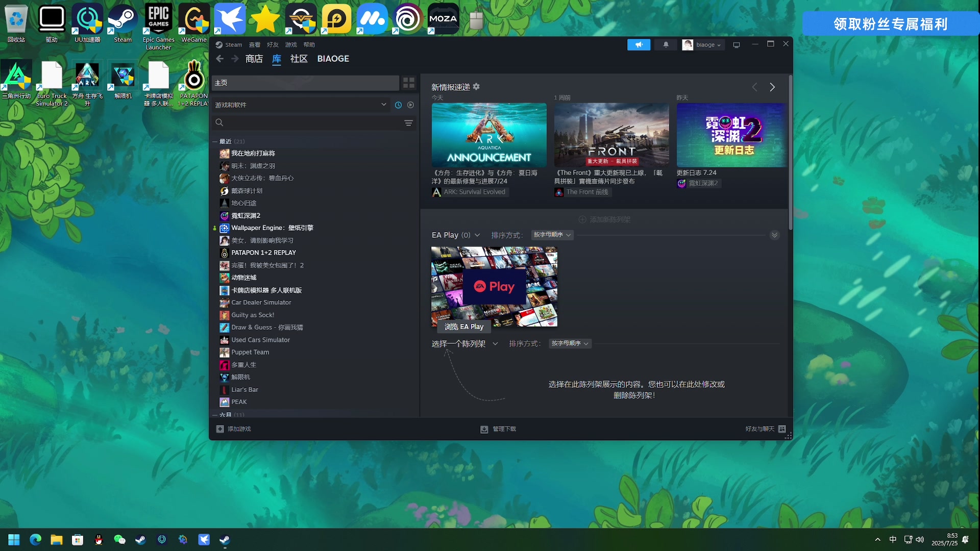Screen dimensions: 980x551
Task: Open the manage downloads icon
Action: tap(484, 429)
